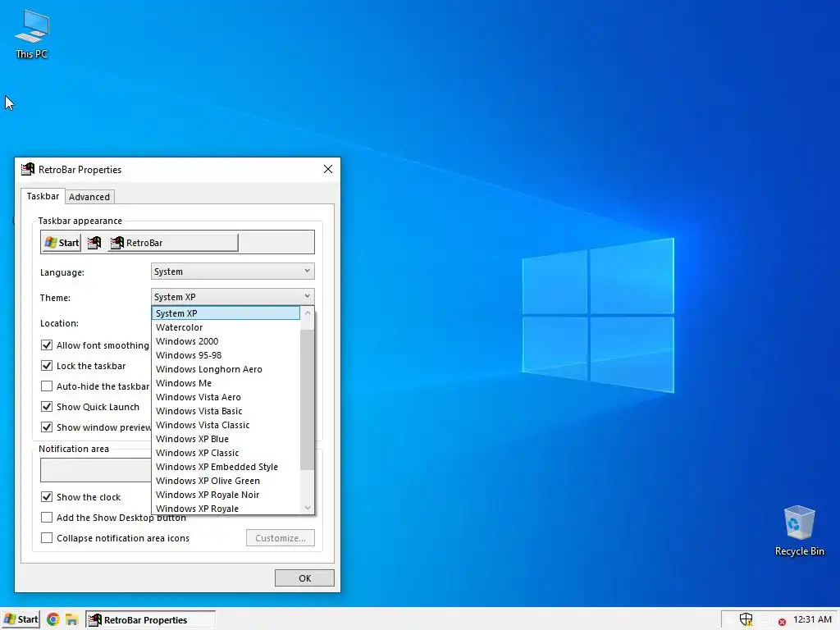Choose Windows Me theme
Viewport: 840px width, 630px height.
pos(226,383)
